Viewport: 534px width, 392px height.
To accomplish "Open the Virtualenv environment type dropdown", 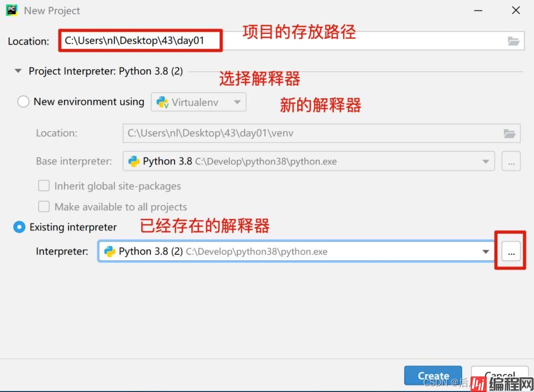I will click(199, 102).
